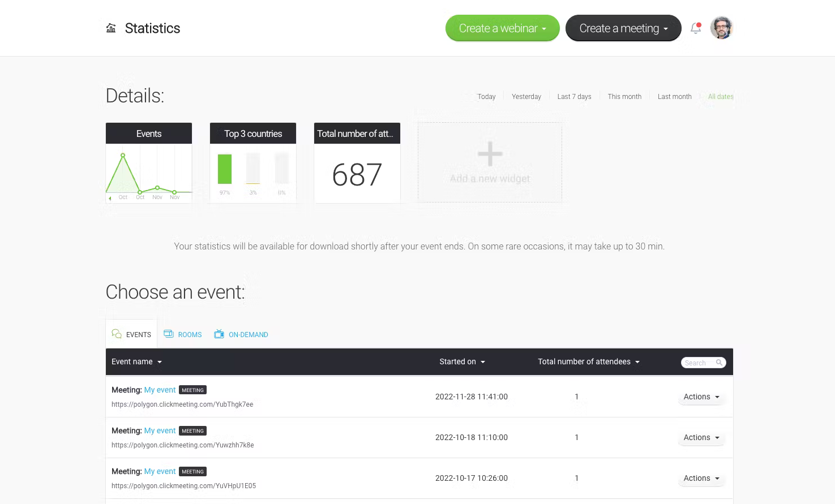Viewport: 835px width, 504px height.
Task: Focus the events Search input field
Action: (698, 363)
